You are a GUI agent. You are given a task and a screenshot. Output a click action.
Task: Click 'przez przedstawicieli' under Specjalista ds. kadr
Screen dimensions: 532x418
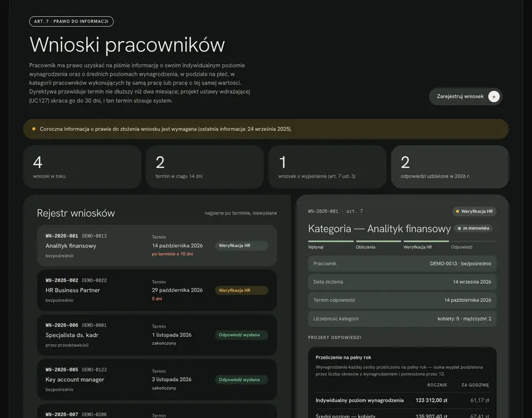coord(67,345)
